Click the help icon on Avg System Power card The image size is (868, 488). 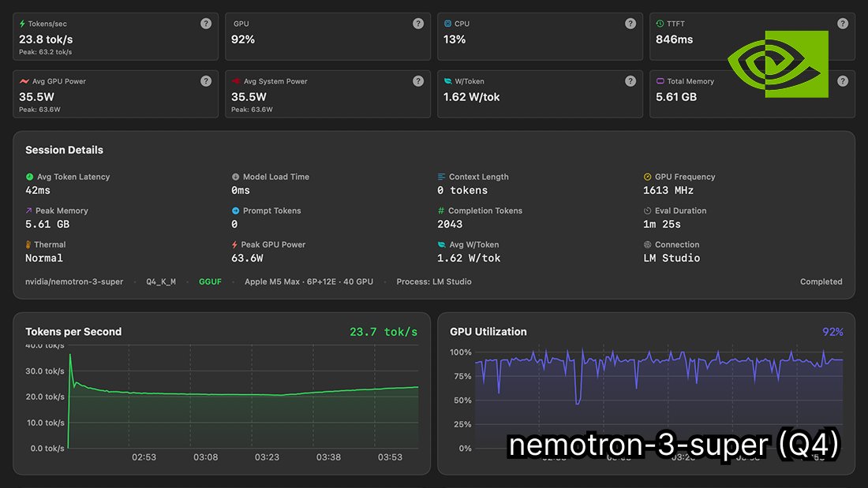pyautogui.click(x=418, y=81)
